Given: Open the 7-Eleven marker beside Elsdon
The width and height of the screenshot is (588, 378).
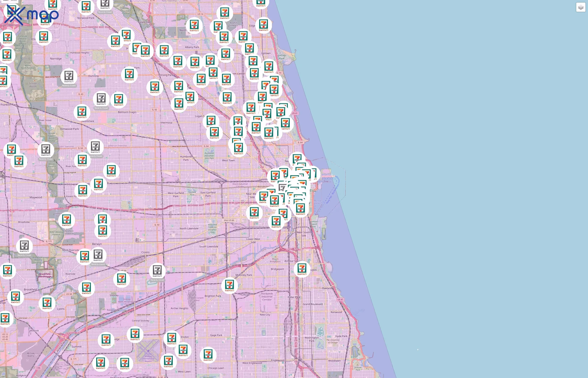Looking at the screenshot, I should [172, 339].
